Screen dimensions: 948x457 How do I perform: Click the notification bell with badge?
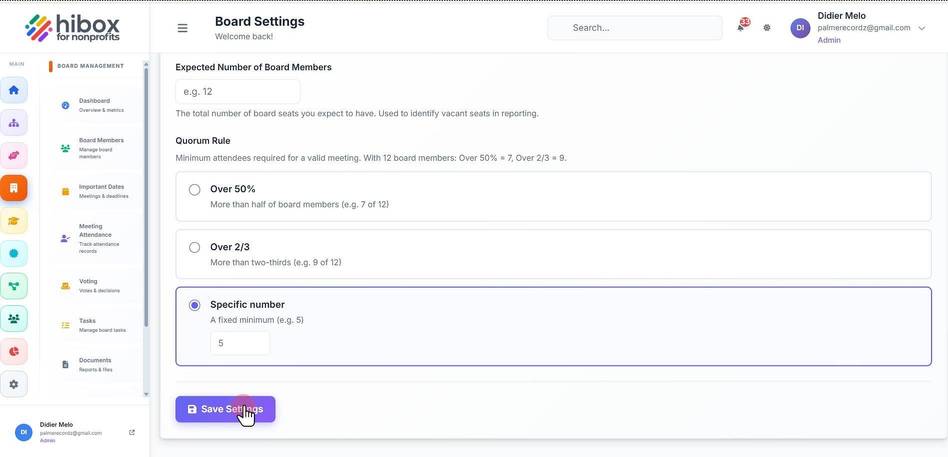coord(741,27)
